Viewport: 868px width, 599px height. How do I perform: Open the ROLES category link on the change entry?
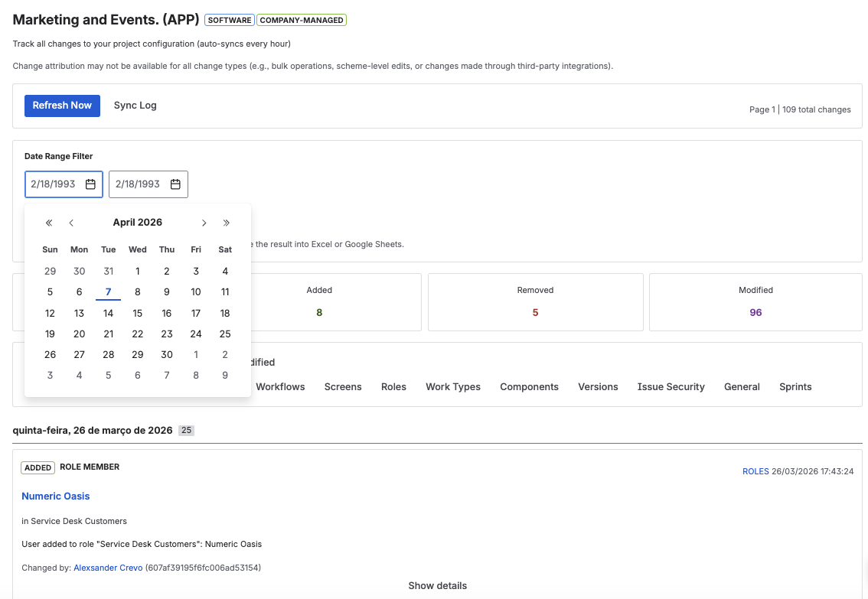[755, 471]
